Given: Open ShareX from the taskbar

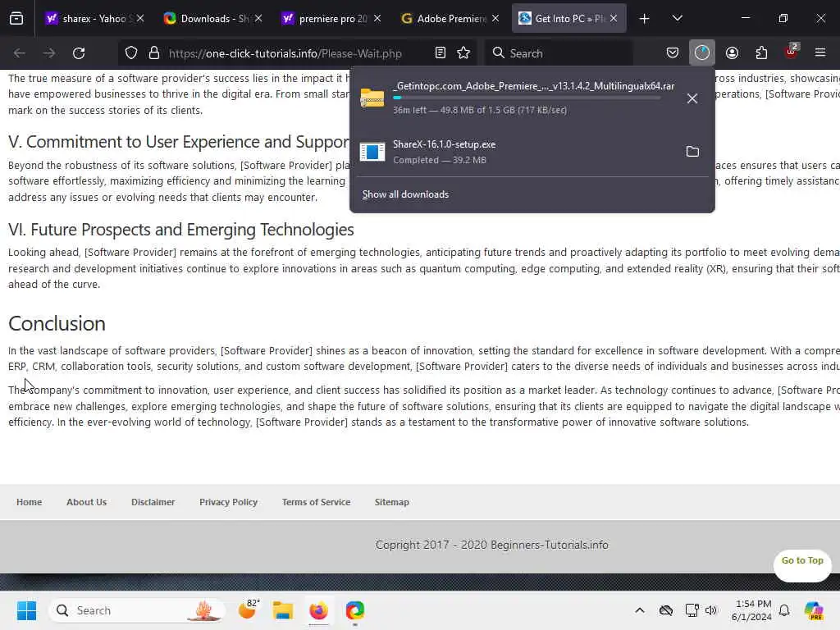Looking at the screenshot, I should click(x=354, y=610).
